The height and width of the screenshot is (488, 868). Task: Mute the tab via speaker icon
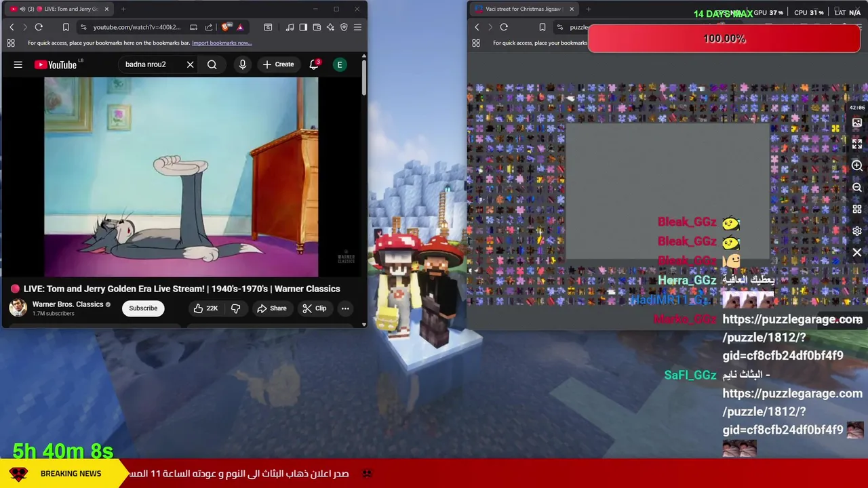pos(22,9)
